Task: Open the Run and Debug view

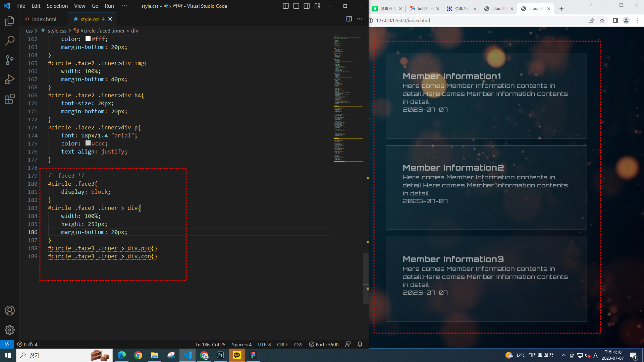Action: click(10, 79)
